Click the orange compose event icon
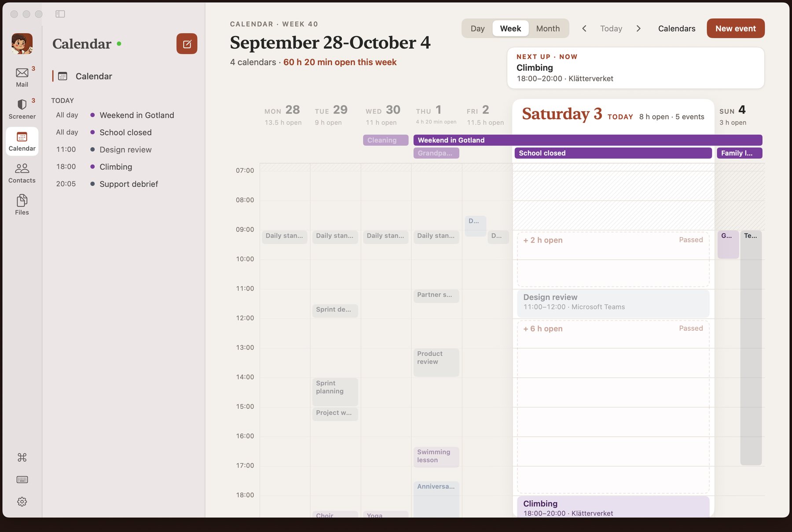Screen dimensions: 792x532 (187, 44)
